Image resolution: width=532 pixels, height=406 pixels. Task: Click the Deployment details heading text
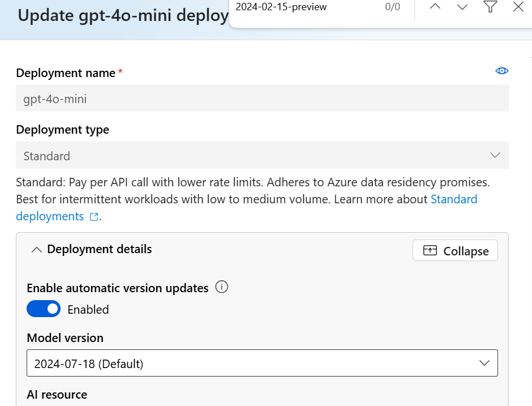coord(100,249)
